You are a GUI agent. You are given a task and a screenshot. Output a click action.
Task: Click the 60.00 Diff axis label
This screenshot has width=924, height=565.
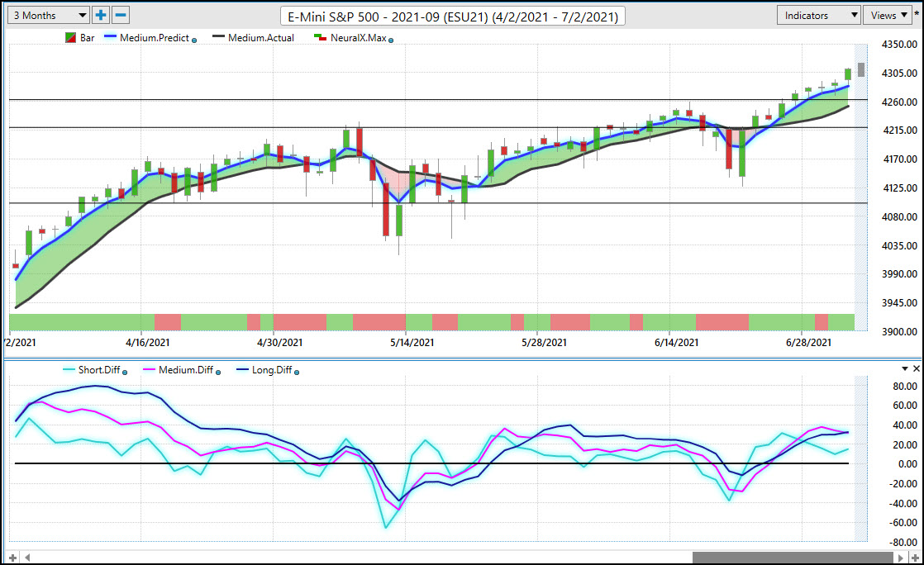[905, 406]
